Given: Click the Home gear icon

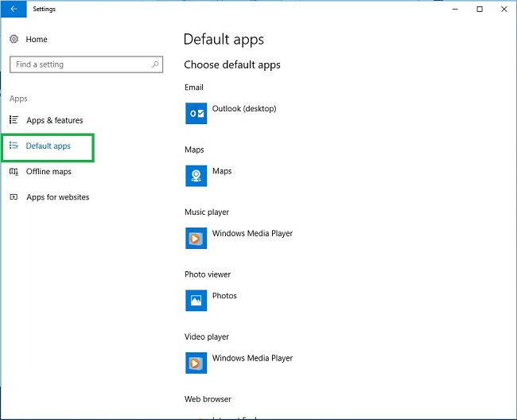Looking at the screenshot, I should click(14, 39).
